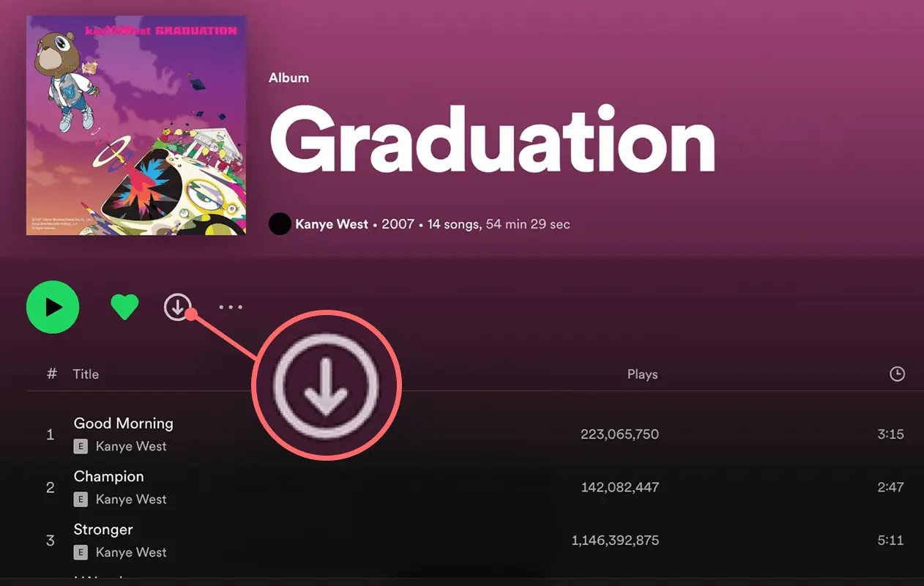This screenshot has height=586, width=924.
Task: Open the song Stronger from the tracklist
Action: 103,530
